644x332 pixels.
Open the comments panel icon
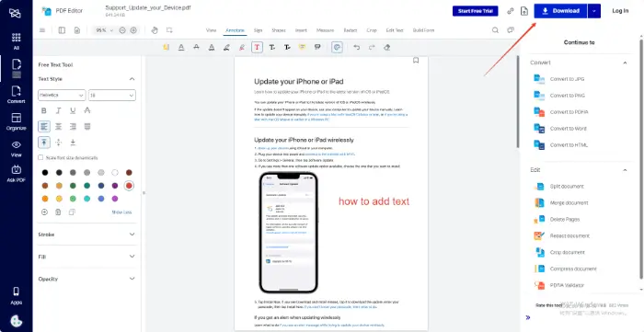(511, 30)
